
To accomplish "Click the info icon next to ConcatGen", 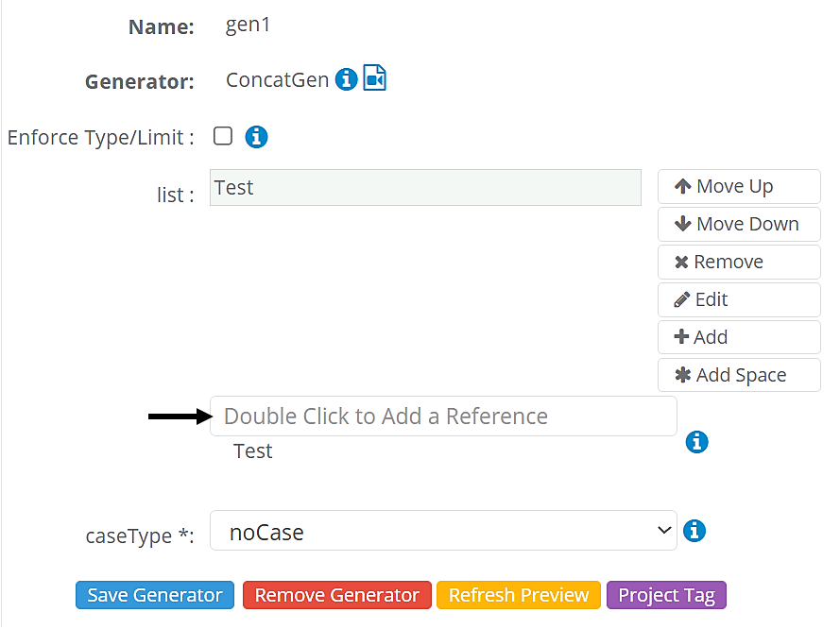I will pos(347,79).
